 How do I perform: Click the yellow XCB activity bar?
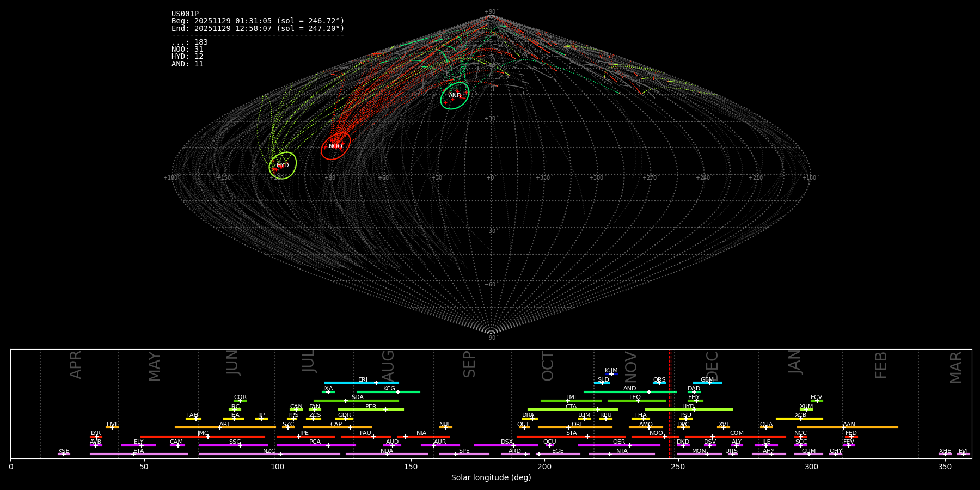click(x=799, y=419)
